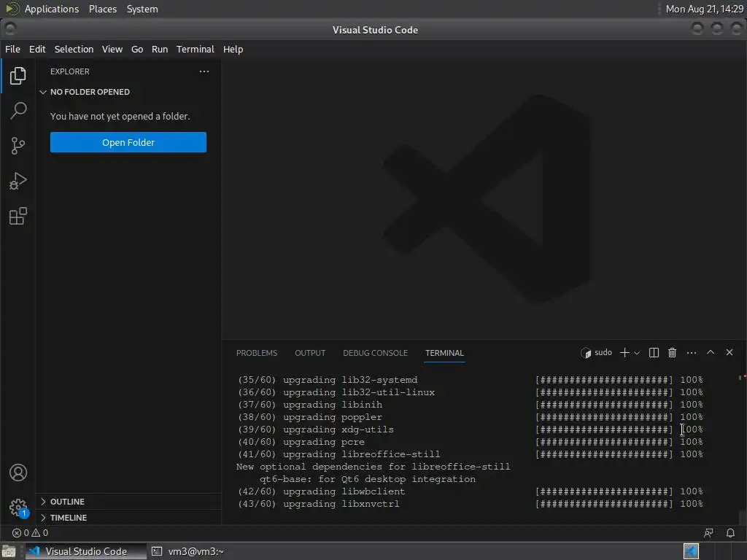The width and height of the screenshot is (747, 560).
Task: Expand the OUTLINE section
Action: pyautogui.click(x=128, y=502)
